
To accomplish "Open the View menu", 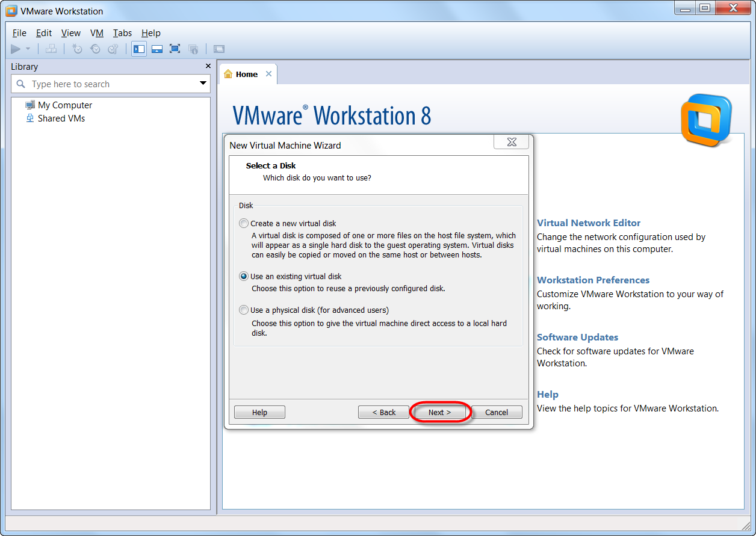I will point(71,33).
